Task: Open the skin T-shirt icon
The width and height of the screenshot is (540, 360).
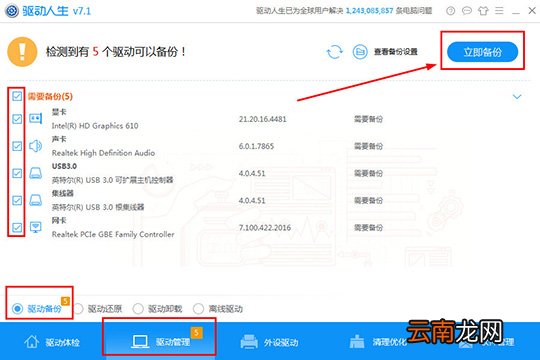Action: tap(483, 11)
